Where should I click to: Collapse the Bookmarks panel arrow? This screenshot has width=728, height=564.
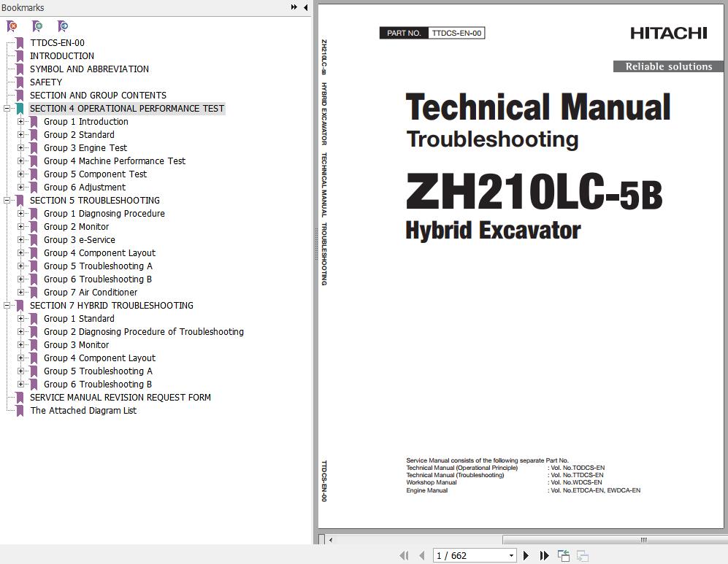(305, 7)
